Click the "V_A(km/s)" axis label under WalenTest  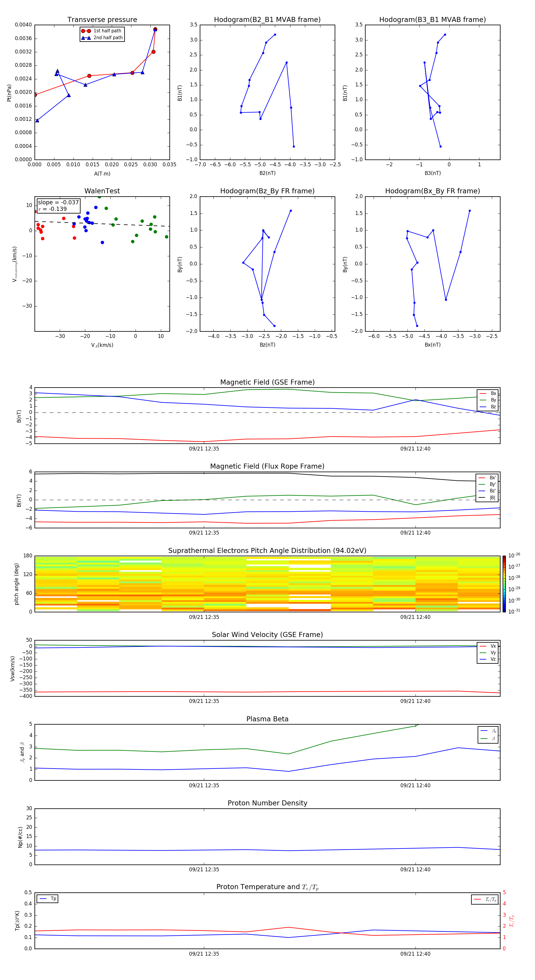(x=102, y=345)
